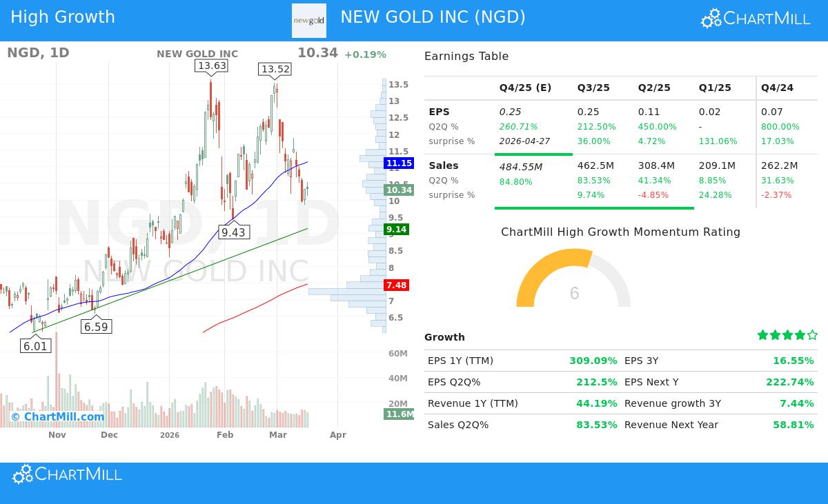Click the 13.63 peak price annotation
This screenshot has width=828, height=504.
[x=211, y=66]
